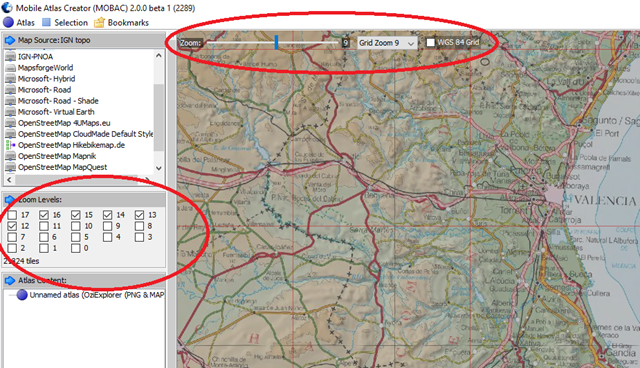Select OpenStreetMap Mapnik map source
The image size is (640, 368).
pyautogui.click(x=57, y=156)
